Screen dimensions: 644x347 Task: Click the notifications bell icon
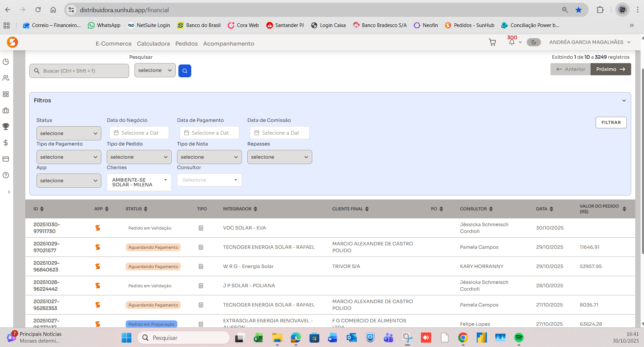tap(512, 42)
